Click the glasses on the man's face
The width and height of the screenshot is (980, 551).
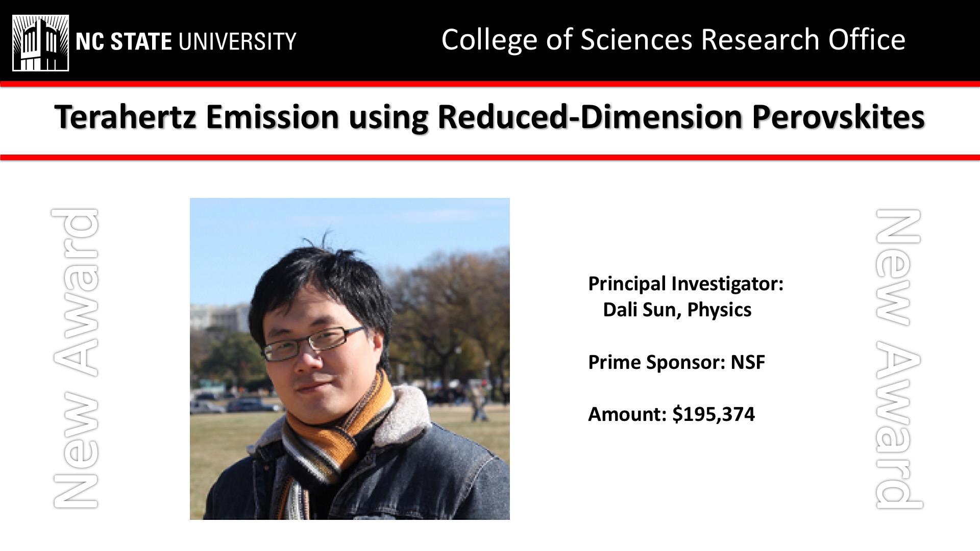312,342
